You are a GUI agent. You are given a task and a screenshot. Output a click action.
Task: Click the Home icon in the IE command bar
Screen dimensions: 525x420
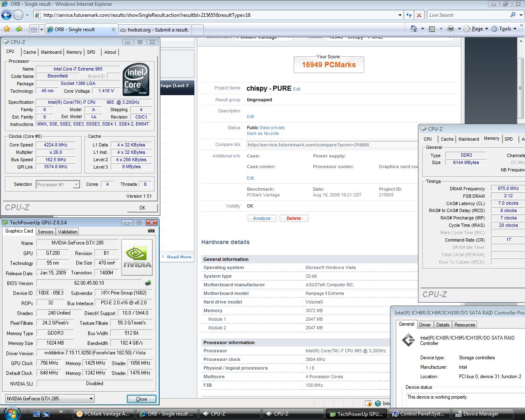(414, 29)
